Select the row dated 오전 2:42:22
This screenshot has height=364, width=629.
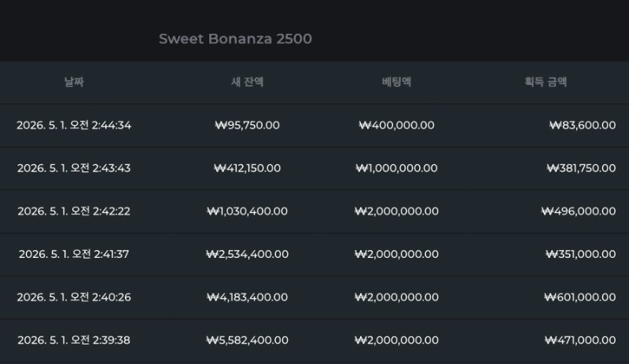[74, 211]
